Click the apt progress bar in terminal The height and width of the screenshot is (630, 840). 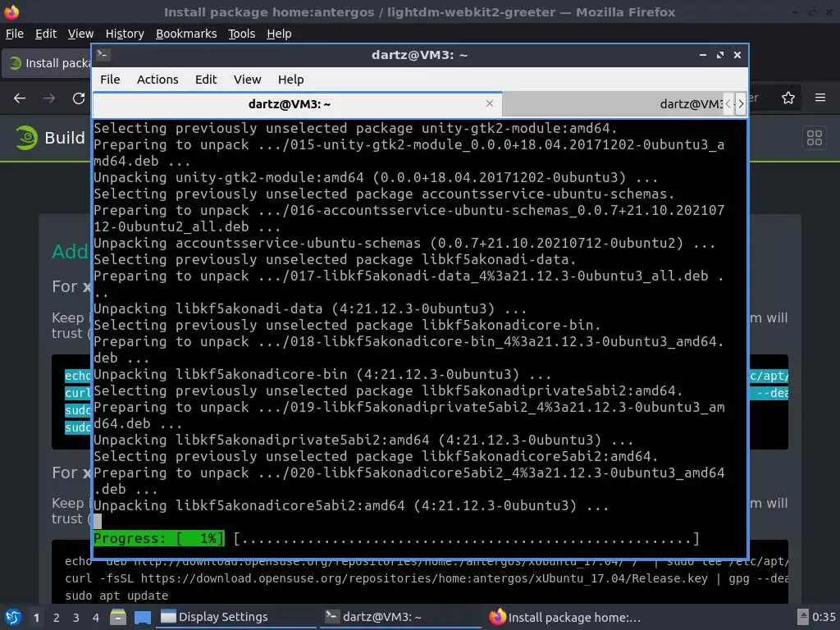click(396, 538)
